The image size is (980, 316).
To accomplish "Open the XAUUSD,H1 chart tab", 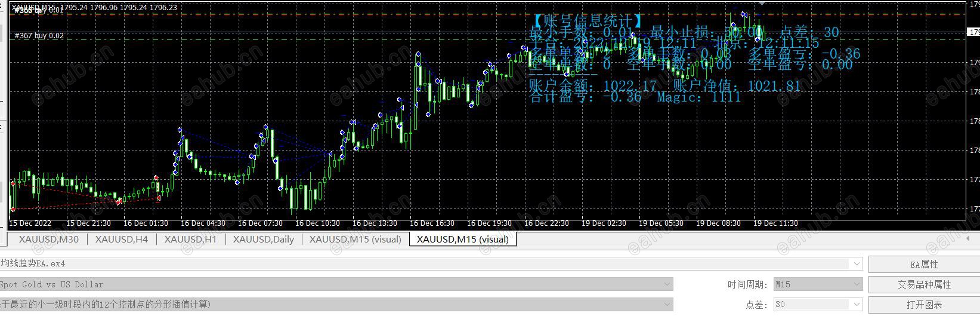I will click(190, 240).
